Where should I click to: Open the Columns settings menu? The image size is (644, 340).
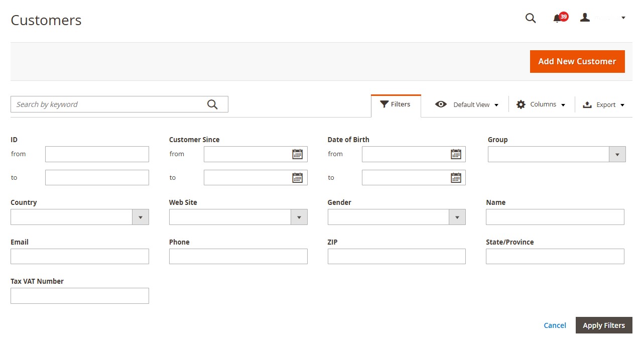[541, 104]
